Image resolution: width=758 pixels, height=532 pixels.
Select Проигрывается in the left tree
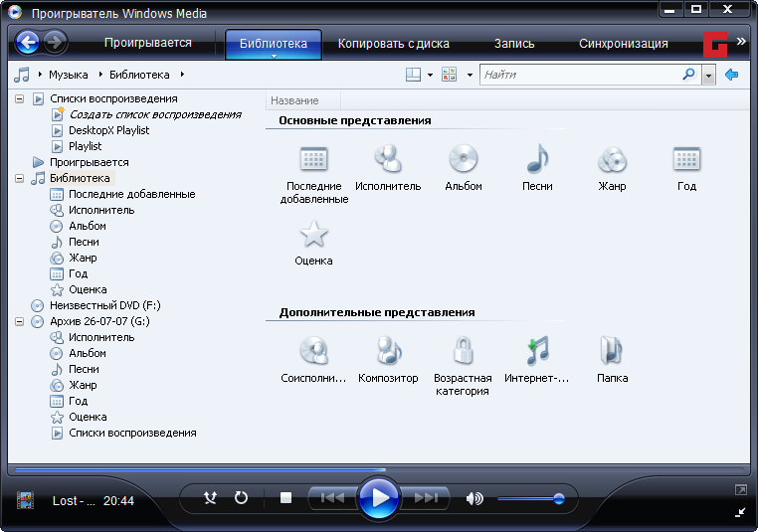(89, 162)
